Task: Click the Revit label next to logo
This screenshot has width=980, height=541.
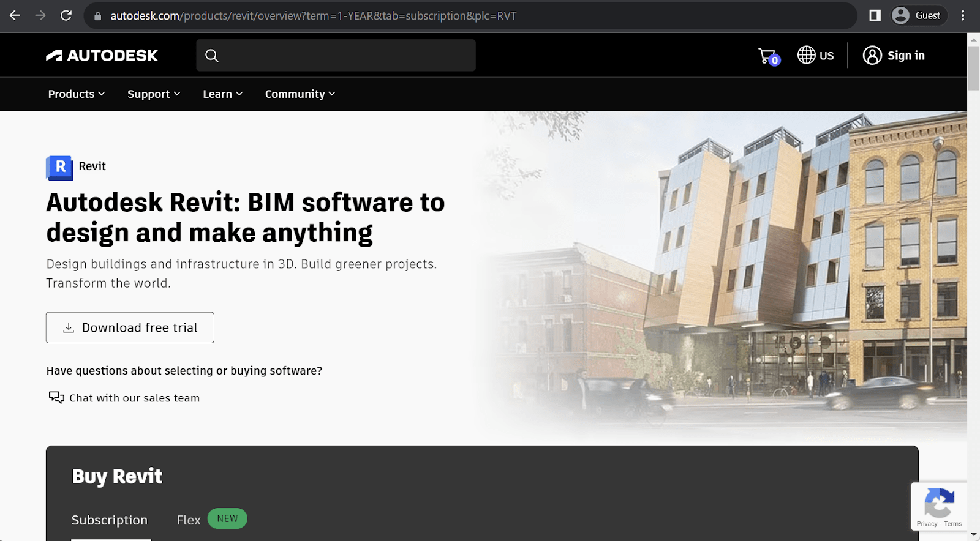Action: tap(92, 166)
